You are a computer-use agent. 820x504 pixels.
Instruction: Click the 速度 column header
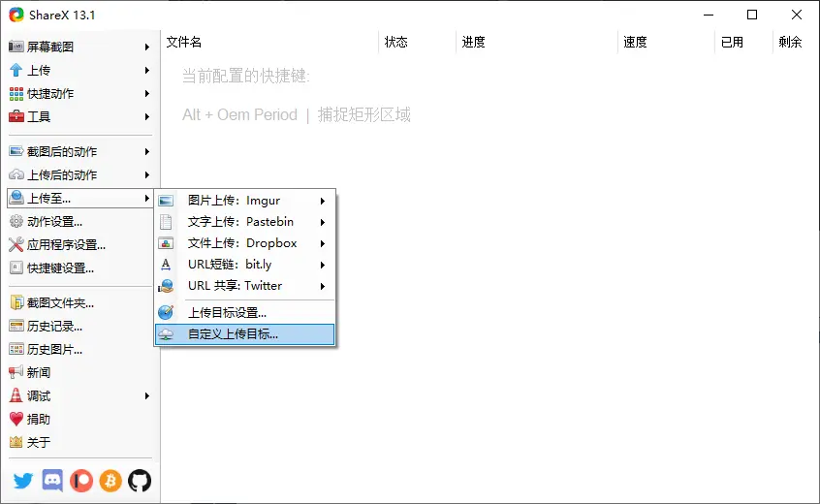coord(666,42)
